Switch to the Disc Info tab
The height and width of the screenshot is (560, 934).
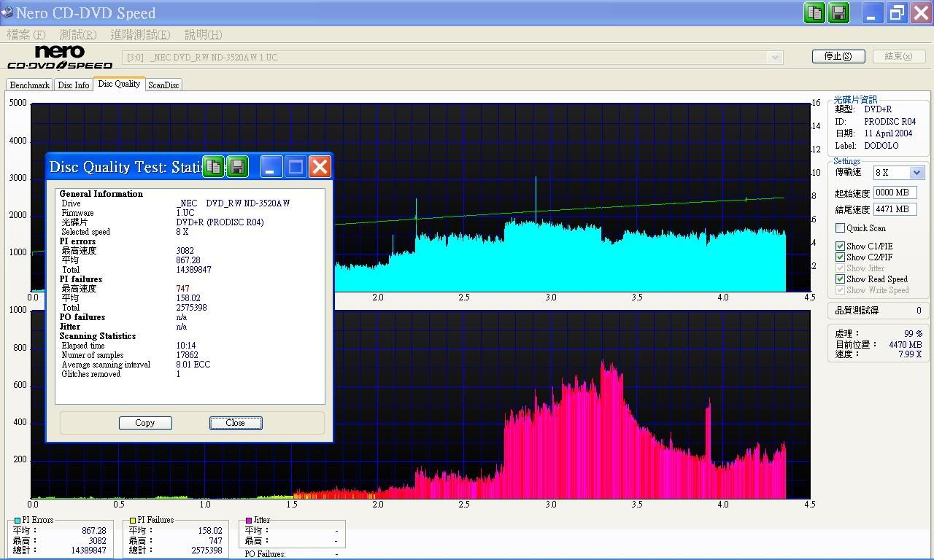coord(74,85)
